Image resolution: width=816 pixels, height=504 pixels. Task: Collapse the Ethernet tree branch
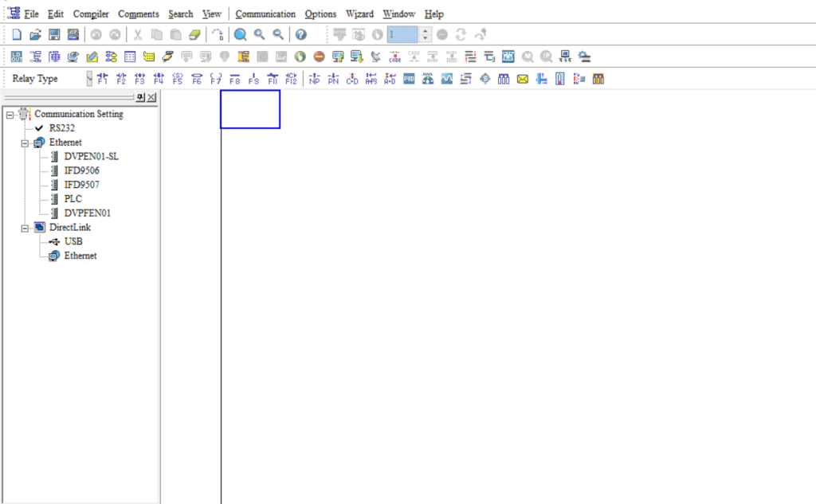click(x=25, y=142)
